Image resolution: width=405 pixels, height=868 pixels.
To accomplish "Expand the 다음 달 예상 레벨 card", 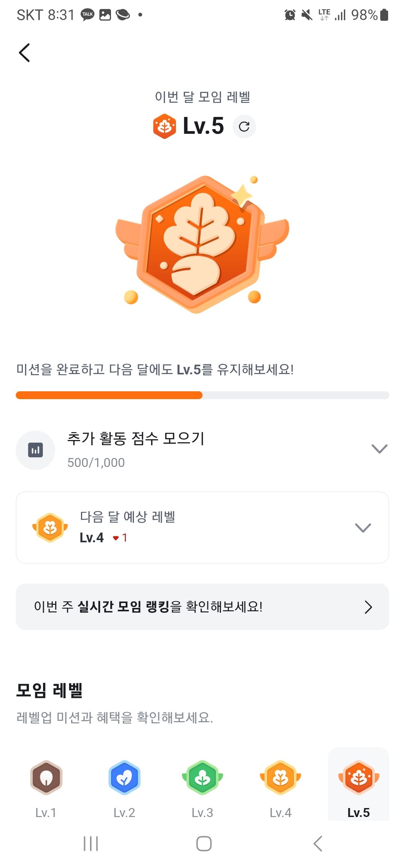I will coord(362,528).
